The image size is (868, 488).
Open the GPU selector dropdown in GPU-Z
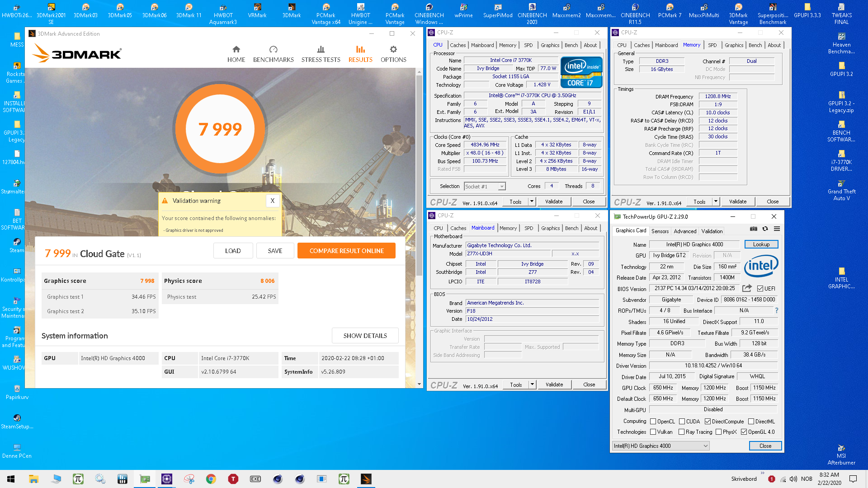click(x=661, y=446)
